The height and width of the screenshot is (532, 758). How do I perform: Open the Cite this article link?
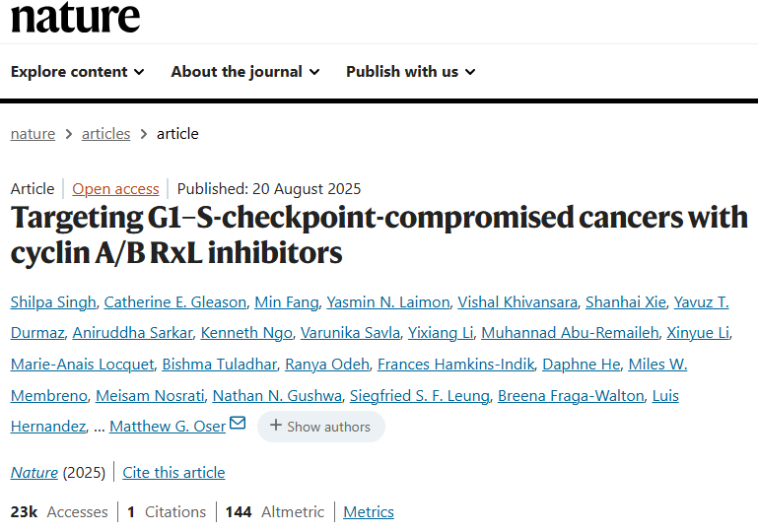pos(173,472)
